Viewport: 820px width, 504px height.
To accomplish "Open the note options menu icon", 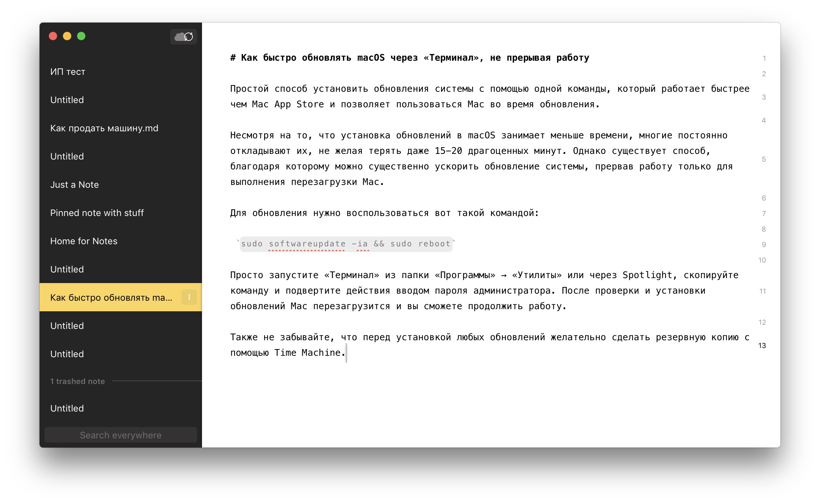I will tap(190, 298).
